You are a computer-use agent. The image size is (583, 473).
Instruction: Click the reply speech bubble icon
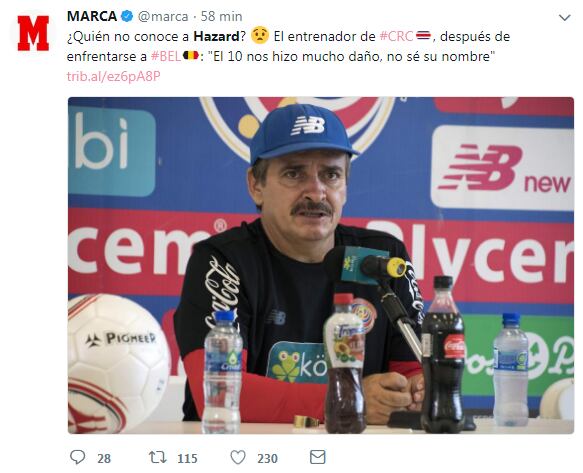77,457
